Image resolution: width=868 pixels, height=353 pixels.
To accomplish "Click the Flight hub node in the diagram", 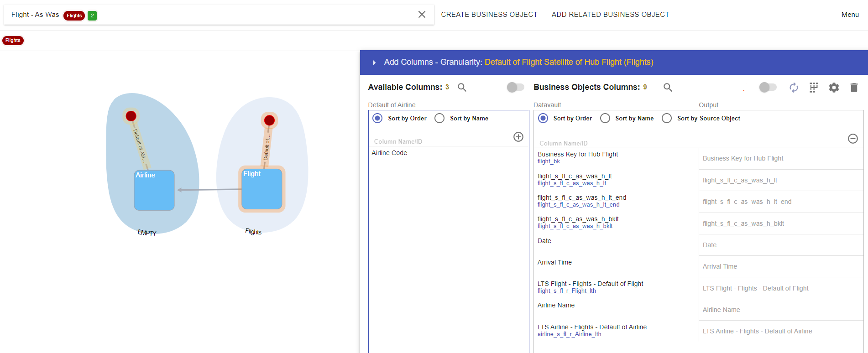I will coord(261,189).
